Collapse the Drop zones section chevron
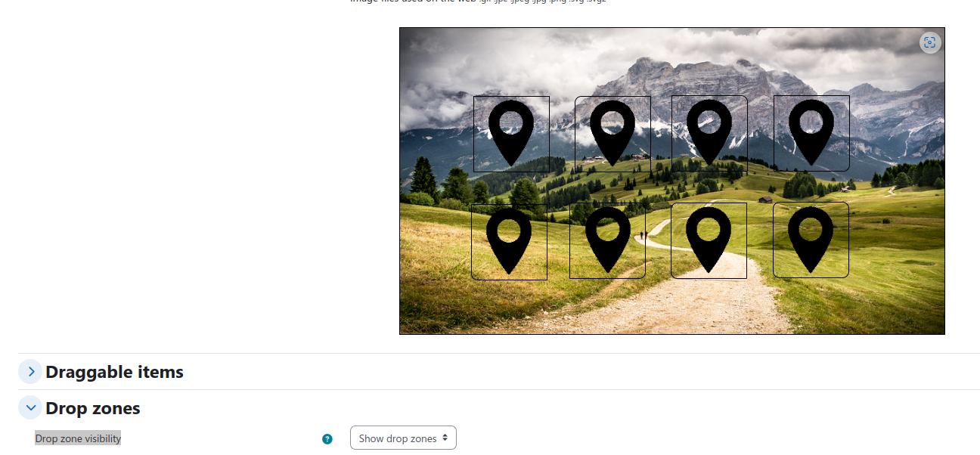 click(x=30, y=408)
